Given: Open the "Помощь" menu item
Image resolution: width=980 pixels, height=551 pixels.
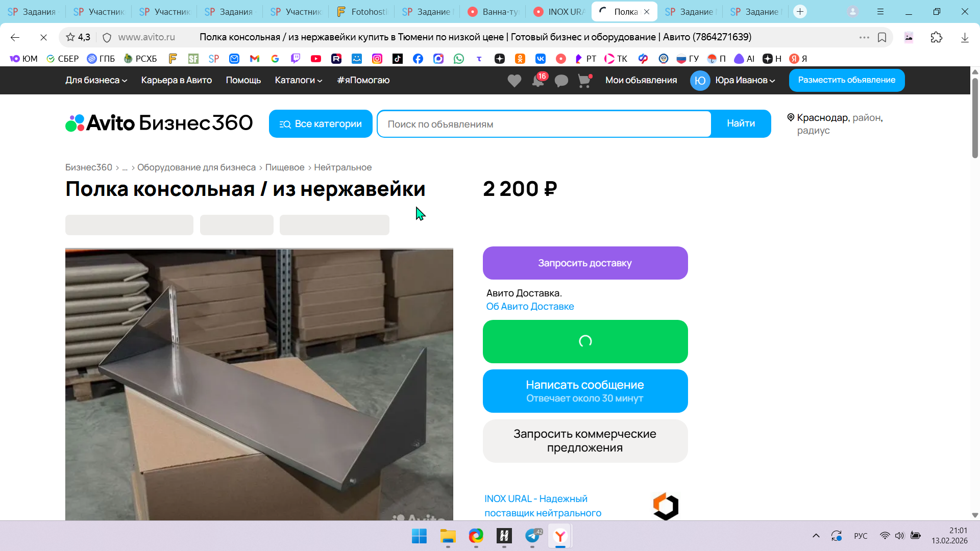Looking at the screenshot, I should [243, 80].
